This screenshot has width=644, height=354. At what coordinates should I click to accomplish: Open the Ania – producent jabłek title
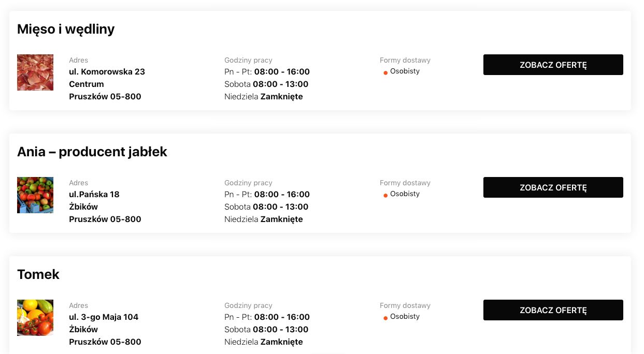92,152
